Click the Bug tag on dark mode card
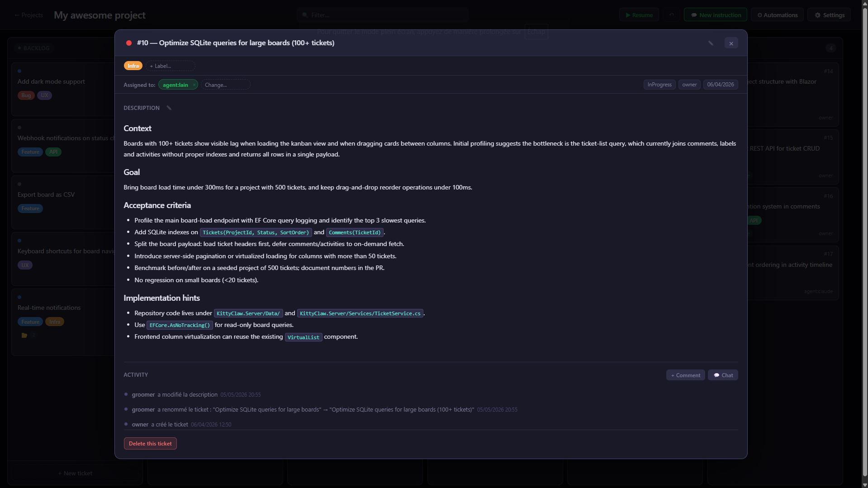This screenshot has width=868, height=488. [x=26, y=95]
